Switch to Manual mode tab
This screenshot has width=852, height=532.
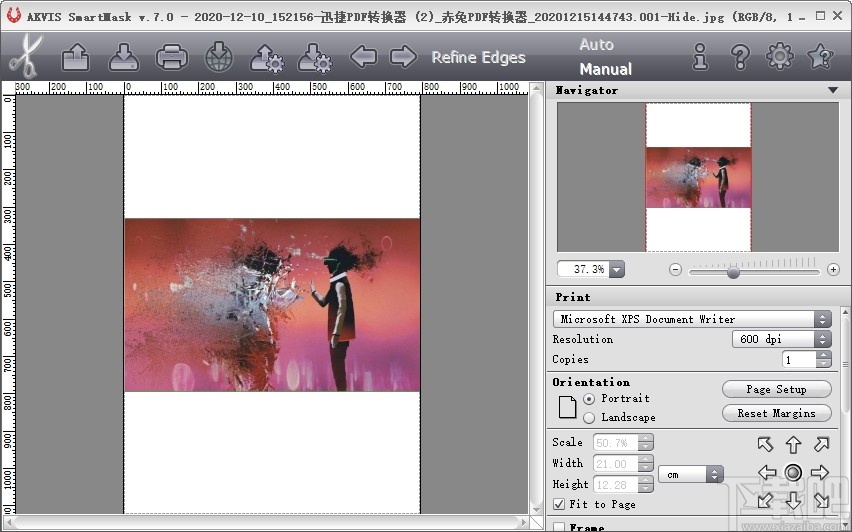coord(605,69)
